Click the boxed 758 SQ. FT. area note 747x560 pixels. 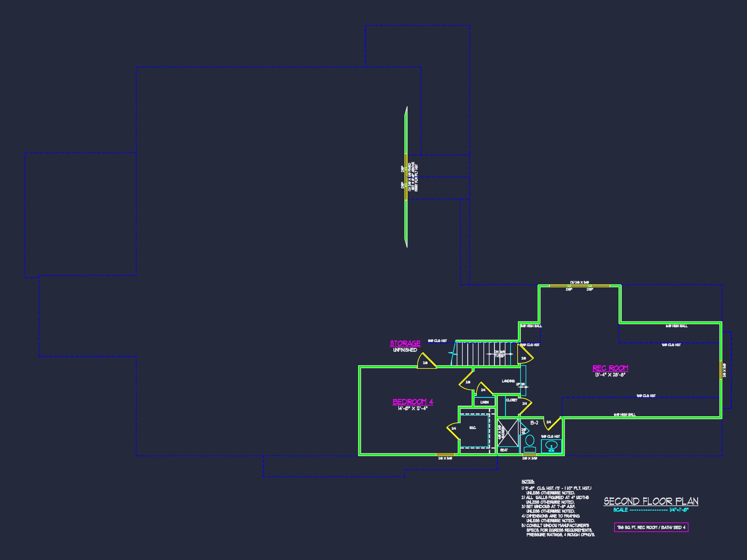pos(651,527)
